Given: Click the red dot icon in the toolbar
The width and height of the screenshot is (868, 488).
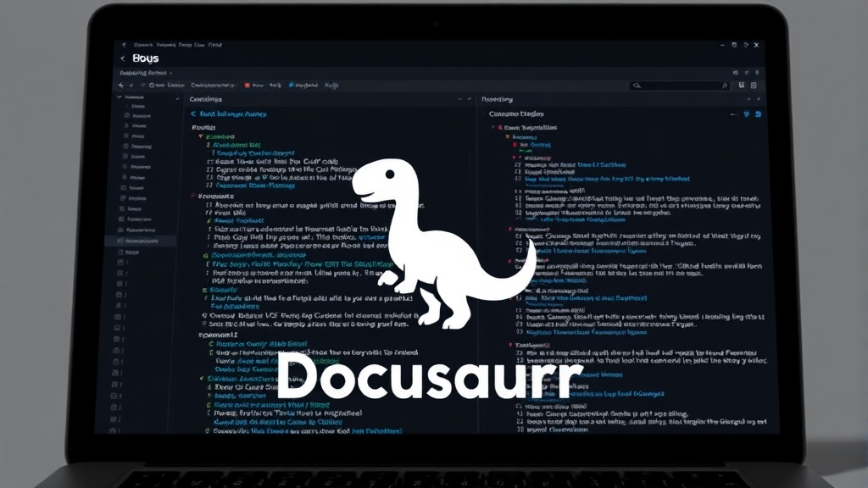Looking at the screenshot, I should coord(247,85).
